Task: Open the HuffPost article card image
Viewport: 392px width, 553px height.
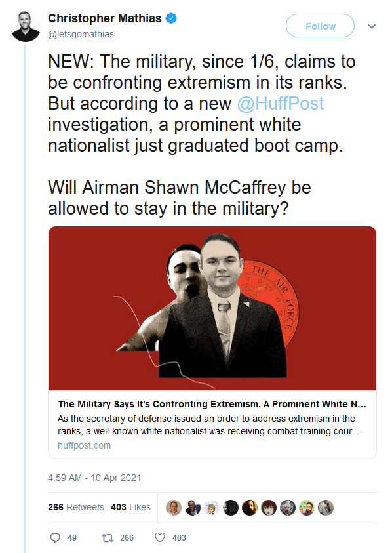Action: click(x=212, y=308)
